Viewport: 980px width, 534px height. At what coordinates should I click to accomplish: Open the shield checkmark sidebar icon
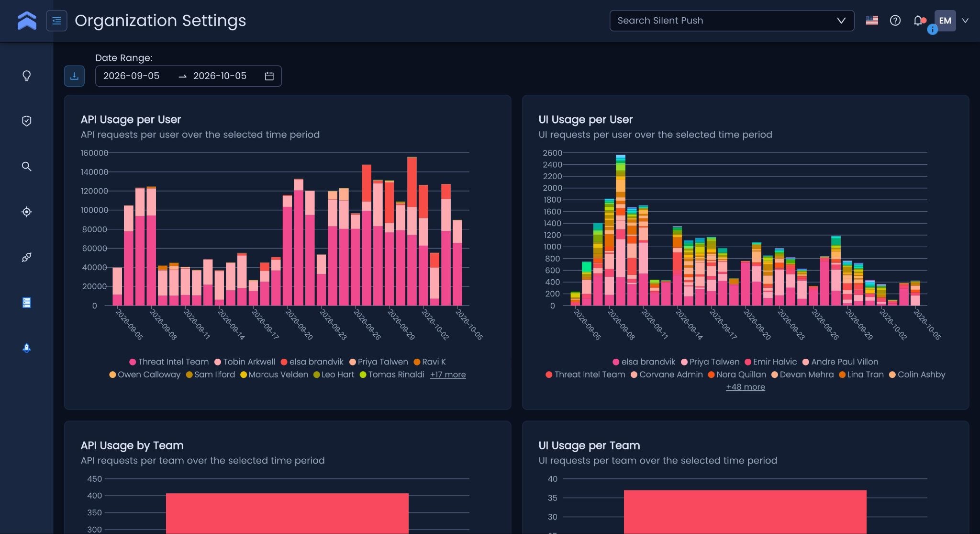click(27, 121)
